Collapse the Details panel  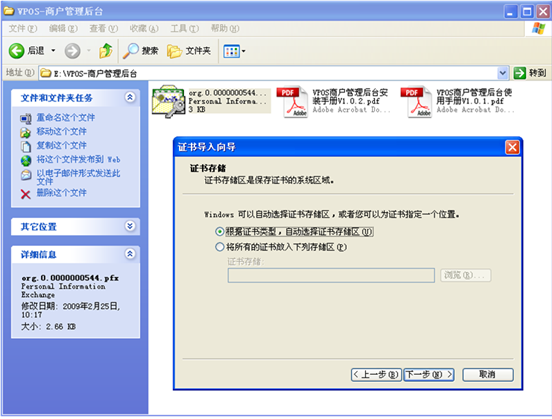pyautogui.click(x=130, y=254)
